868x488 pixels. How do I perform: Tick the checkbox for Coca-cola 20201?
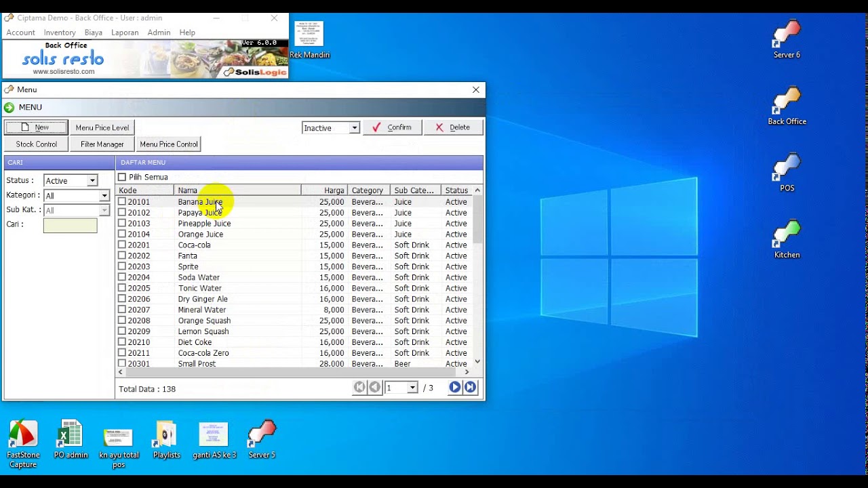(x=122, y=245)
